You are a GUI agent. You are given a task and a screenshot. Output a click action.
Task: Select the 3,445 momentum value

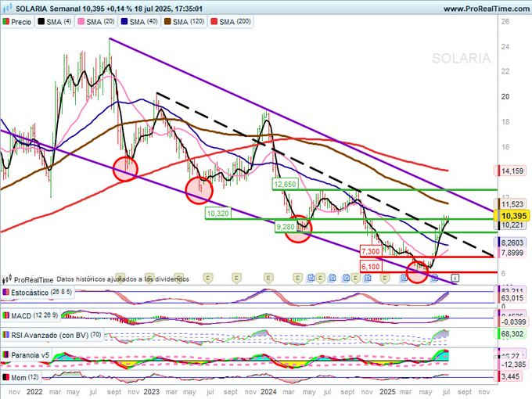click(x=509, y=376)
